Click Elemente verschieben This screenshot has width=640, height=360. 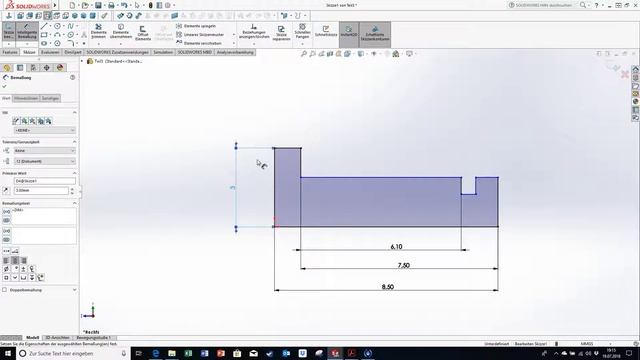199,43
